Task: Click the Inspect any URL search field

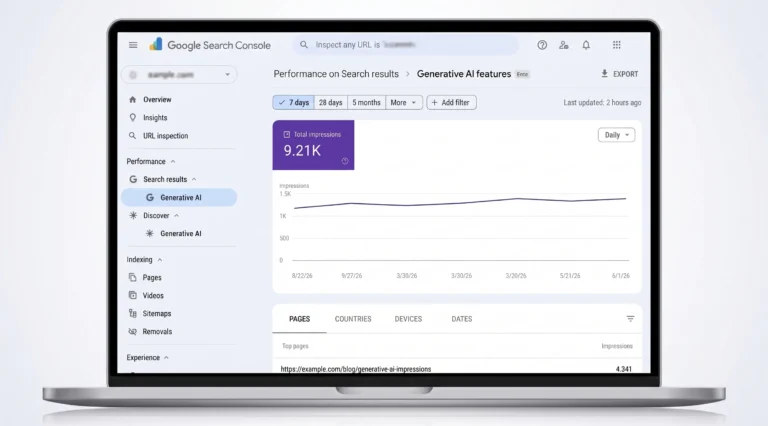Action: [x=406, y=45]
